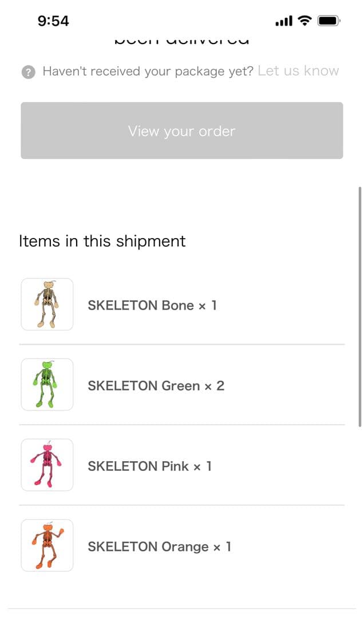Viewport: 364px width, 618px height.
Task: Open the SKELETON Pink product image
Action: point(47,465)
